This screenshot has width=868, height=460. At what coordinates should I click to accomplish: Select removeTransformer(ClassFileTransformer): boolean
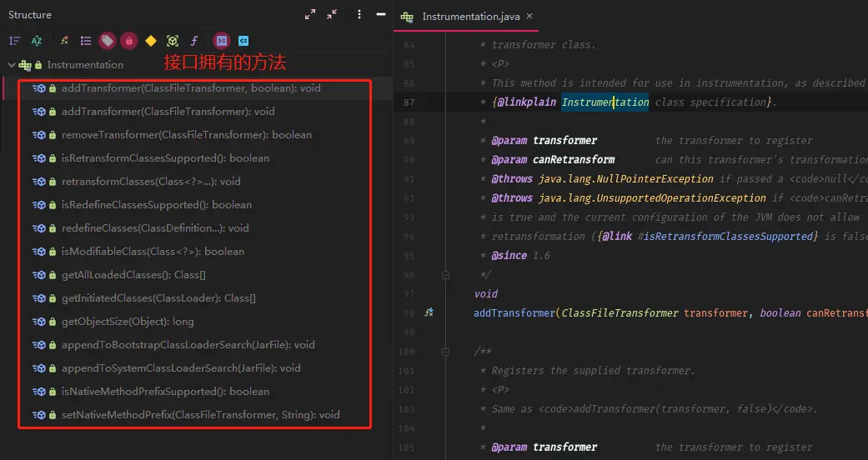pyautogui.click(x=187, y=134)
